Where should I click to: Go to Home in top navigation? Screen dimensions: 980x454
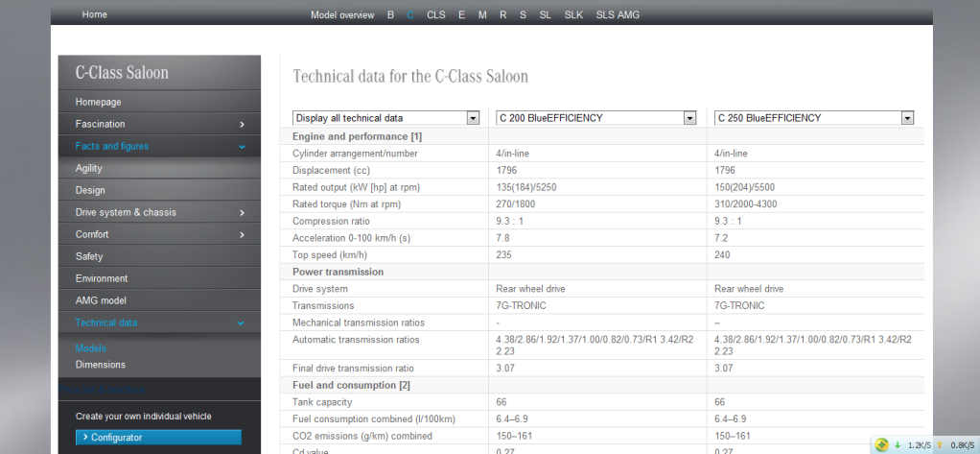[x=95, y=14]
